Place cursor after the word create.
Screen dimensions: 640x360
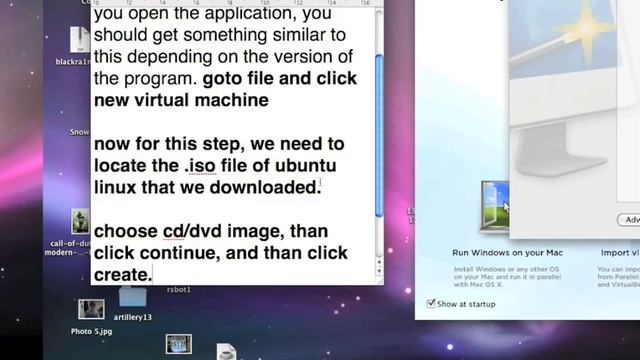tap(153, 275)
